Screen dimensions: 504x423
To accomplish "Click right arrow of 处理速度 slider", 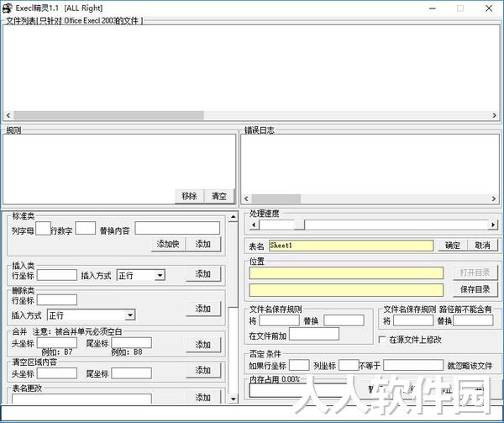I will coord(492,225).
